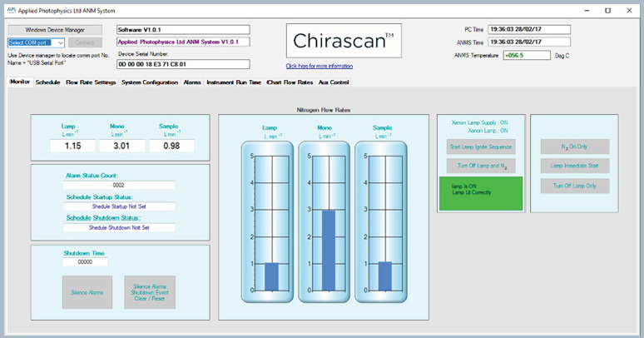Screen dimensions: 644x338
Task: Click the Mono nitrogen flow gauge bar
Action: [329, 251]
